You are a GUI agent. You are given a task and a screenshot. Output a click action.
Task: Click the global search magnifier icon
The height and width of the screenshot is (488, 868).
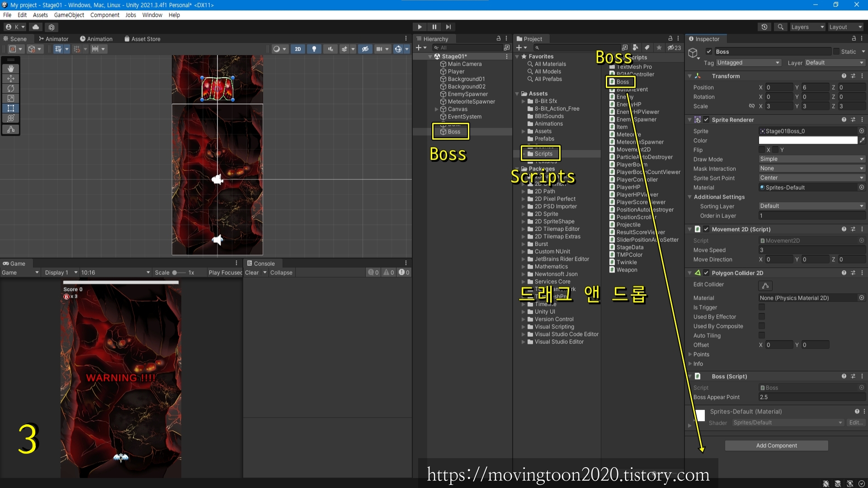pyautogui.click(x=780, y=27)
